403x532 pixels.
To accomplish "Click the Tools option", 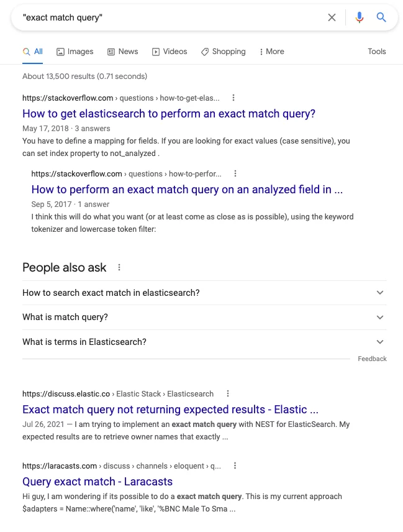I will (x=377, y=52).
